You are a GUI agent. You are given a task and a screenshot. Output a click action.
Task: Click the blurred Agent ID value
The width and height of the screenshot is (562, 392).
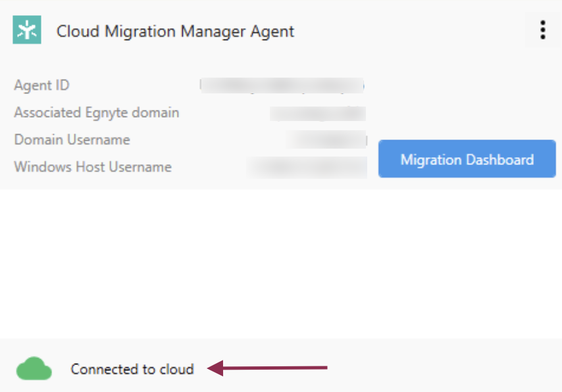coord(281,86)
